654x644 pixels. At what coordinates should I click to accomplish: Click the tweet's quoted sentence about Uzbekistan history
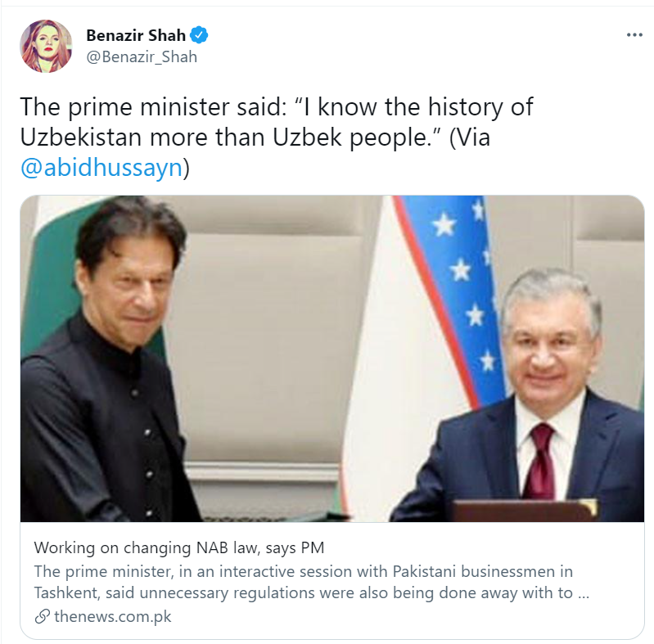tap(277, 122)
